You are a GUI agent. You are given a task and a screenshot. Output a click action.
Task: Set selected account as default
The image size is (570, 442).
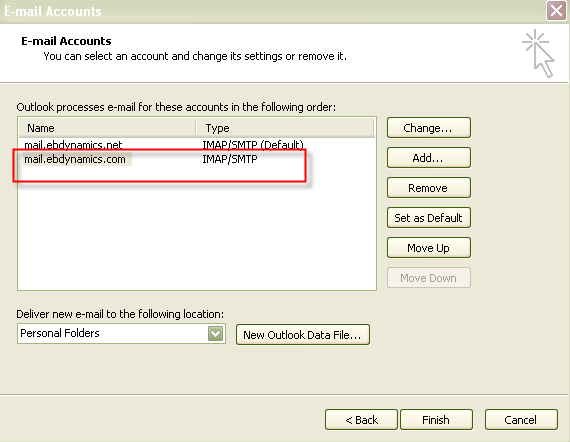(x=429, y=218)
